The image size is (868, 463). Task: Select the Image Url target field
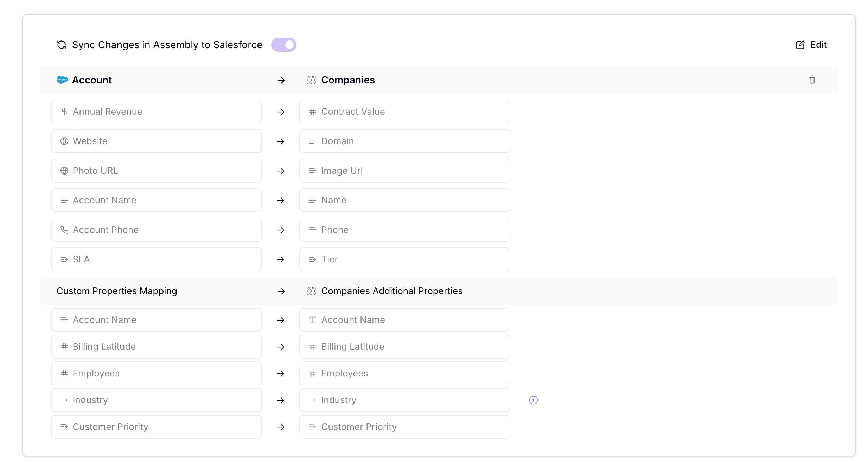[404, 171]
